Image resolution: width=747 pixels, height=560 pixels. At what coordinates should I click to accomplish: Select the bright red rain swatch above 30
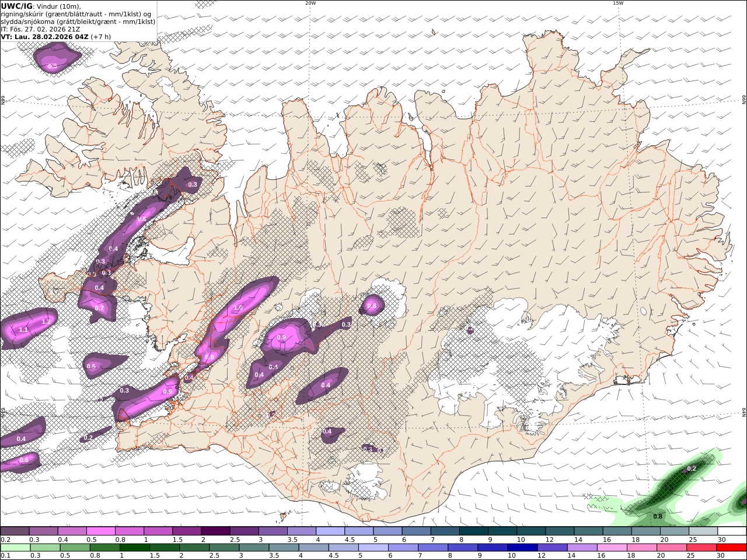pyautogui.click(x=731, y=548)
